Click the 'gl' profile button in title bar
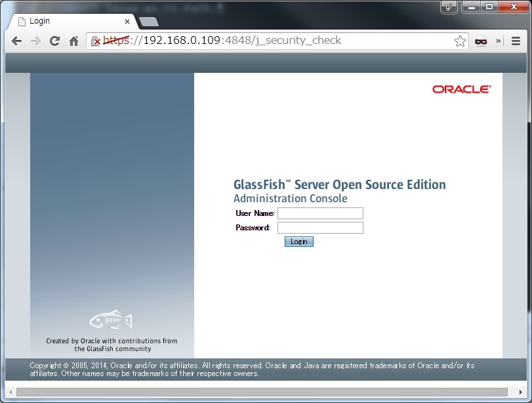Screen dimensions: 532x403 [x=449, y=7]
